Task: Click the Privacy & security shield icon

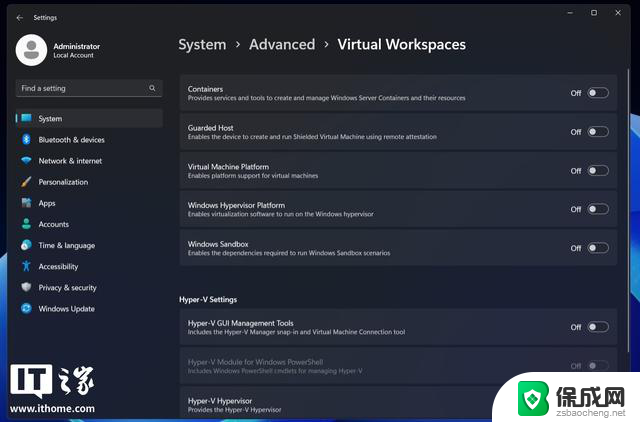Action: pos(27,287)
